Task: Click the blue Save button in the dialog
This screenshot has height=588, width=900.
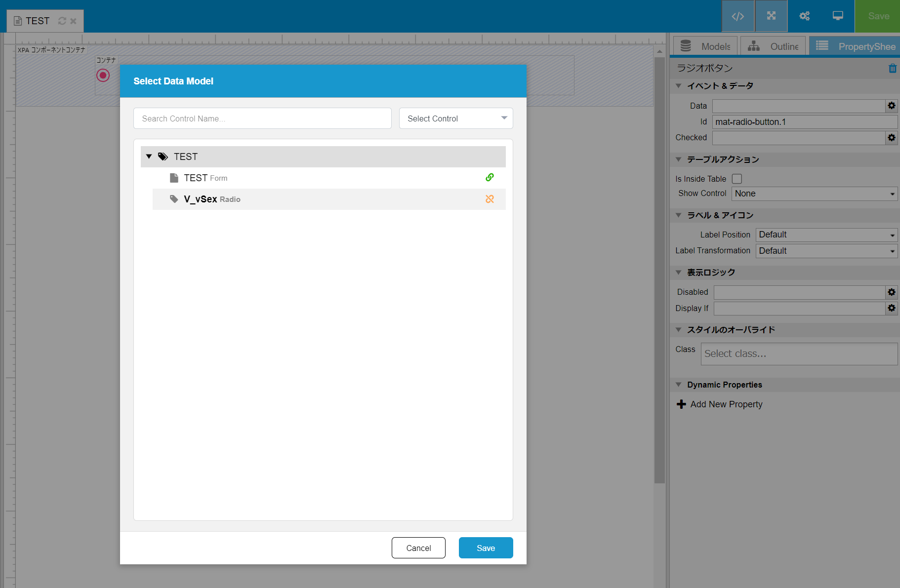Action: tap(486, 548)
